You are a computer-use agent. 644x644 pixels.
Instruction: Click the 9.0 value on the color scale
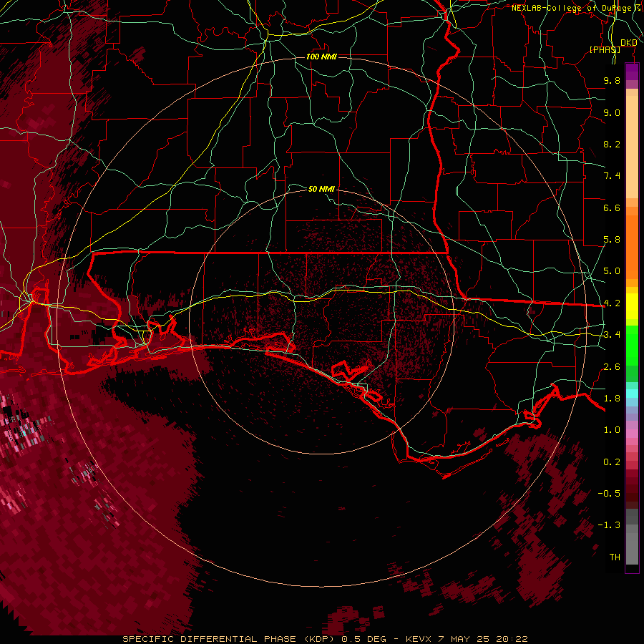(x=612, y=112)
